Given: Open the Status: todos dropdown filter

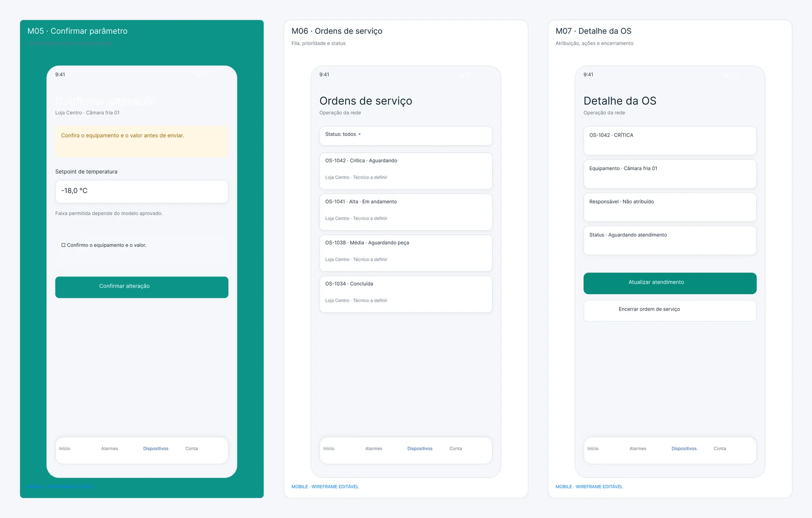Looking at the screenshot, I should click(x=405, y=136).
